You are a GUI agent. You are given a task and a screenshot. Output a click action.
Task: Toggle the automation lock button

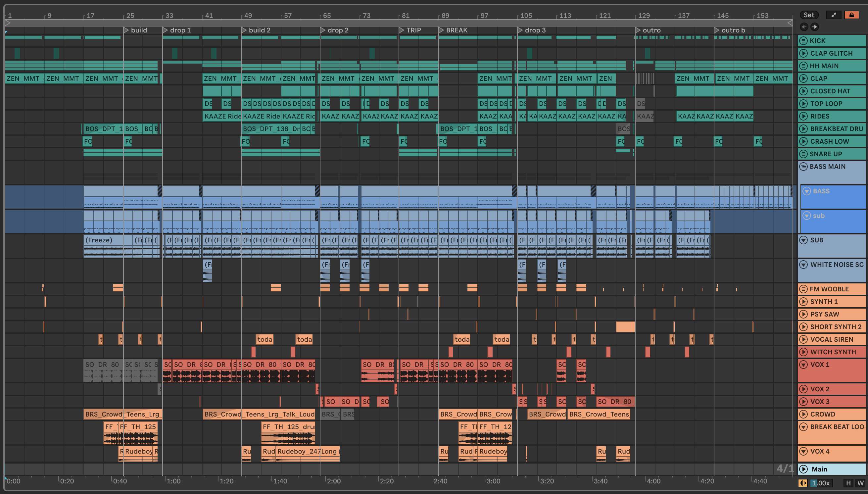(x=851, y=15)
